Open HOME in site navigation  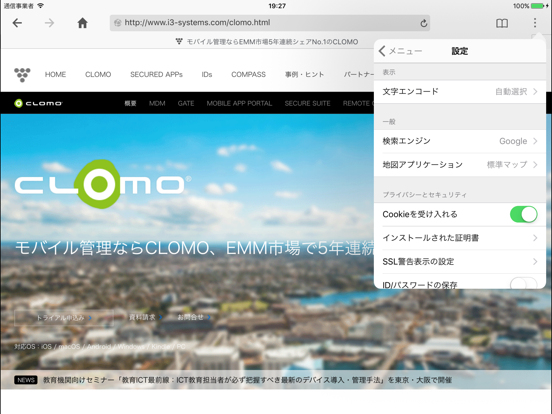[x=55, y=75]
